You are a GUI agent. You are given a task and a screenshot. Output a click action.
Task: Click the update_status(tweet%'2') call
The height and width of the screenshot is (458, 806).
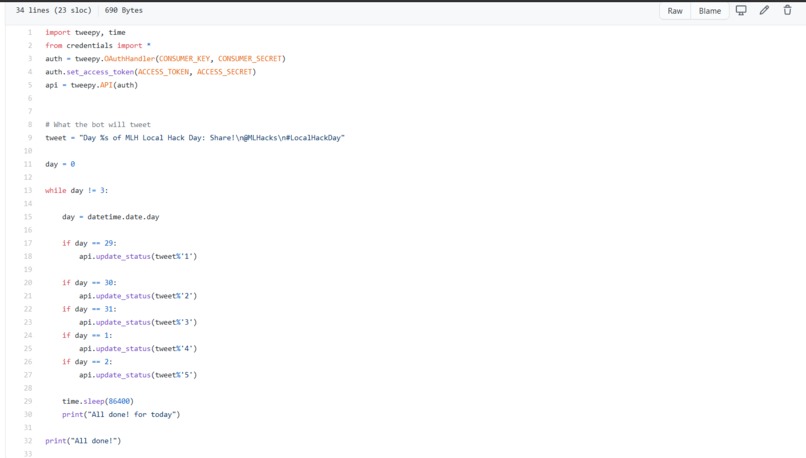point(138,296)
